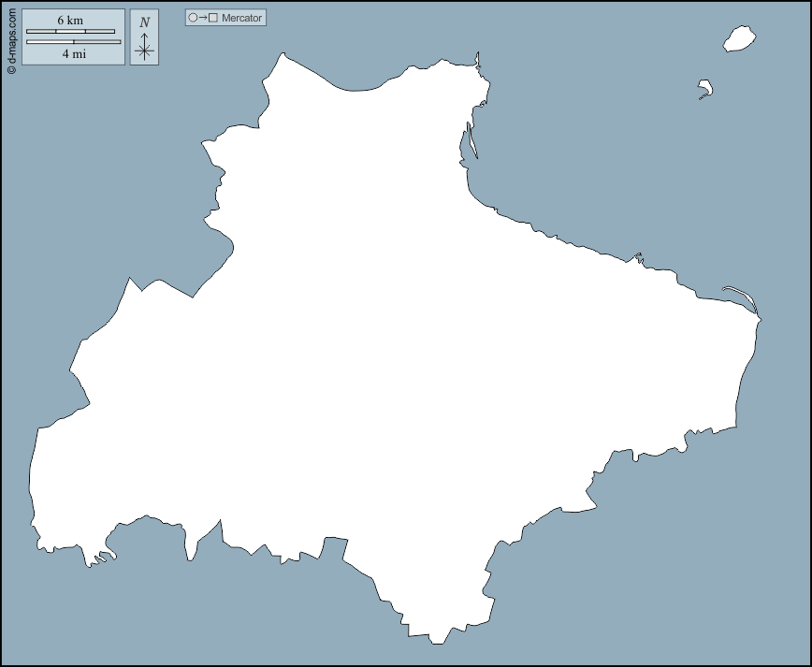Click the small harbor notch on the northeast coast
Viewport: 812px width, 667px height.
coord(638,257)
